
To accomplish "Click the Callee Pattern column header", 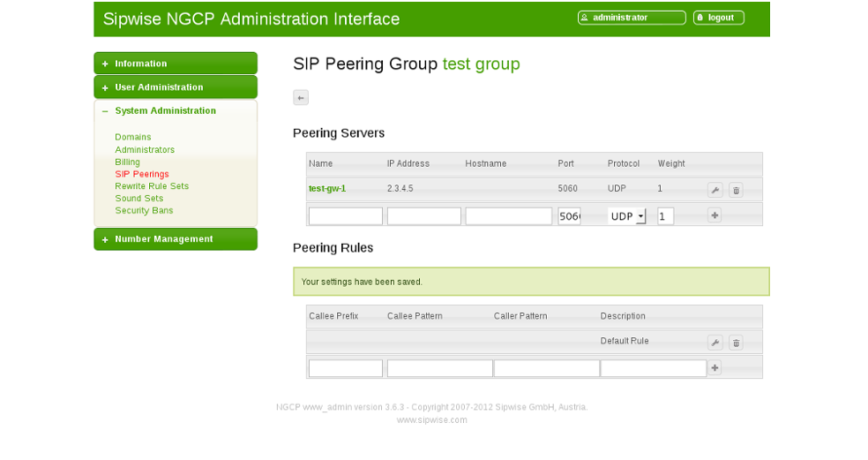I will tap(415, 316).
